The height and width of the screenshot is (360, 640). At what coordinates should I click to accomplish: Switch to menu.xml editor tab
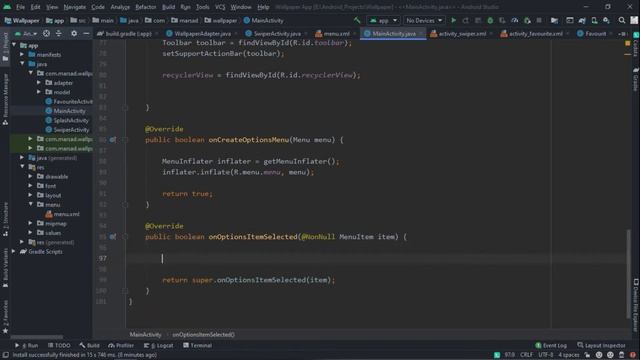333,33
